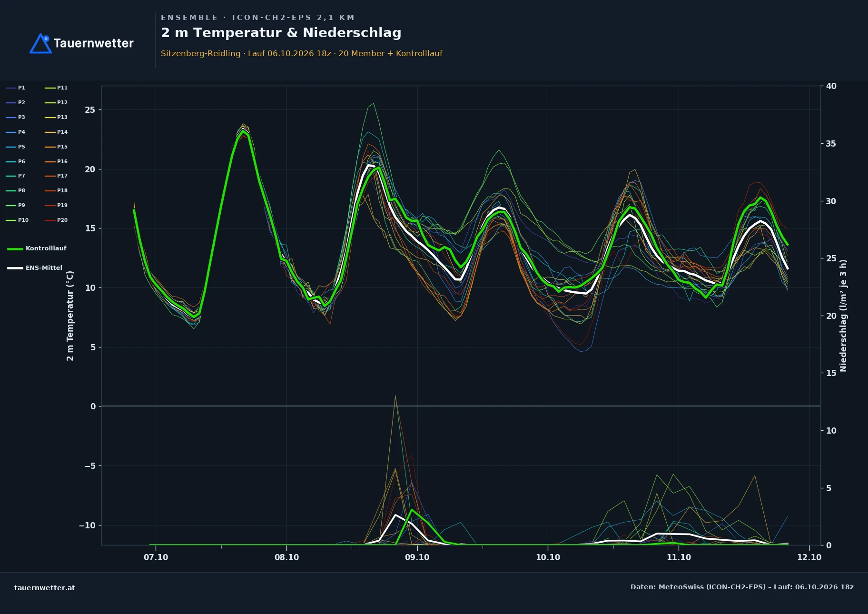Click the P11 legend entry
This screenshot has width=868, height=614.
tap(56, 88)
